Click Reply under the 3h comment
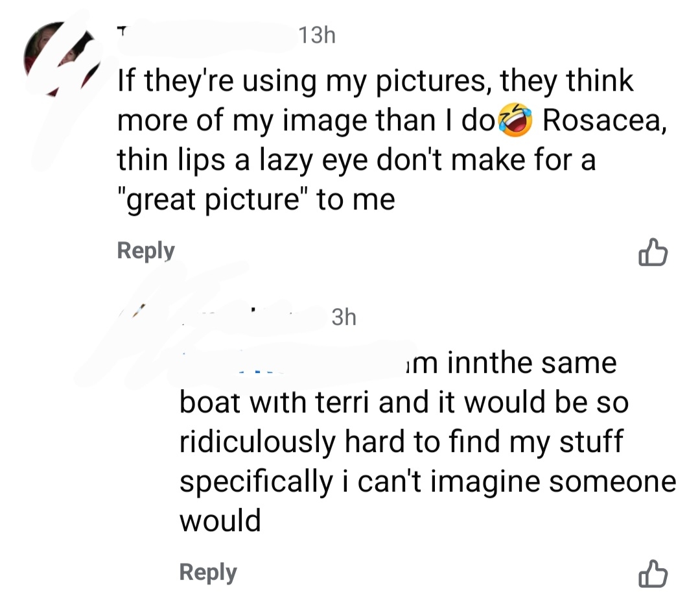 click(208, 572)
